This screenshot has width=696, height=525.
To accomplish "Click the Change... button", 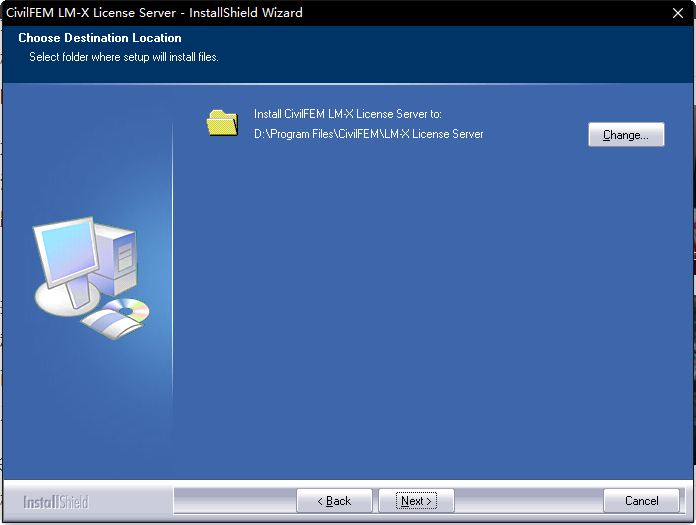I will (626, 134).
